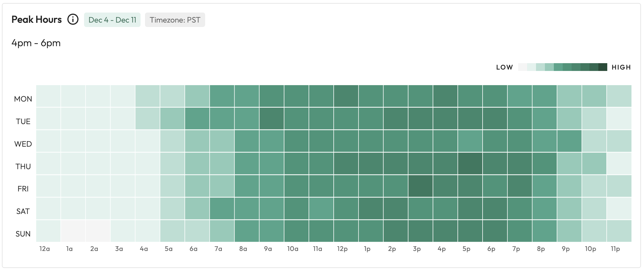644x271 pixels.
Task: Click the 4pm - 6pm peak hours text
Action: pos(36,43)
